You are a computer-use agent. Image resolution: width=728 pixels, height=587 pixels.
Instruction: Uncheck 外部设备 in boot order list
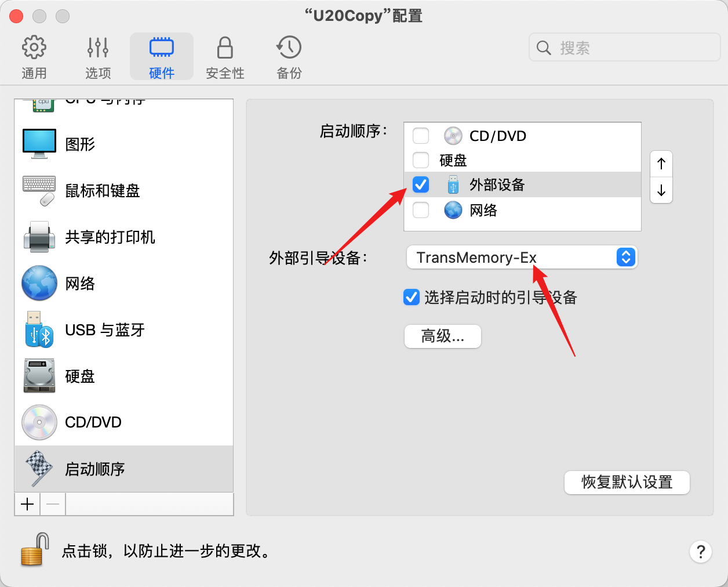pyautogui.click(x=421, y=184)
